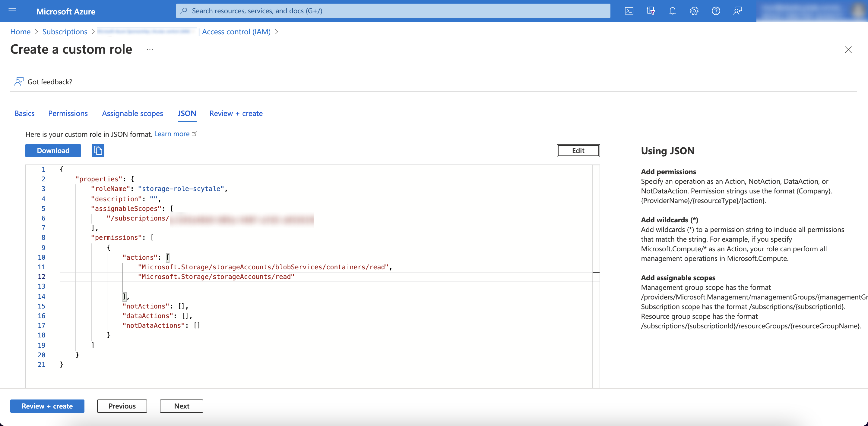Click the external link icon after Learn more
868x426 pixels.
(x=195, y=133)
